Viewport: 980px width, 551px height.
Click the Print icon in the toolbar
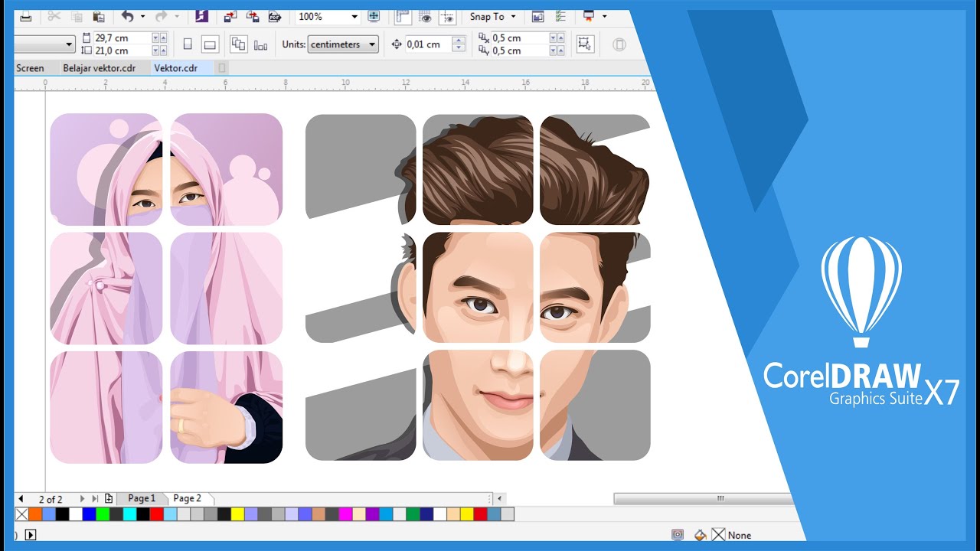pos(25,16)
